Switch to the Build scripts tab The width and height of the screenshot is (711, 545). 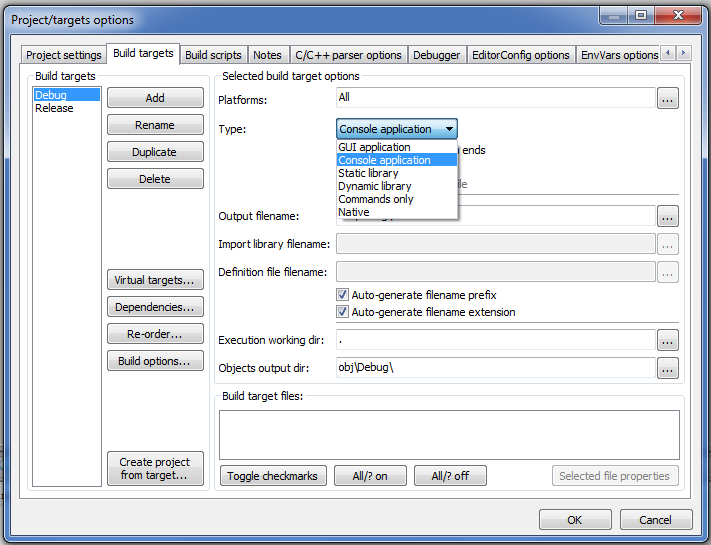213,55
